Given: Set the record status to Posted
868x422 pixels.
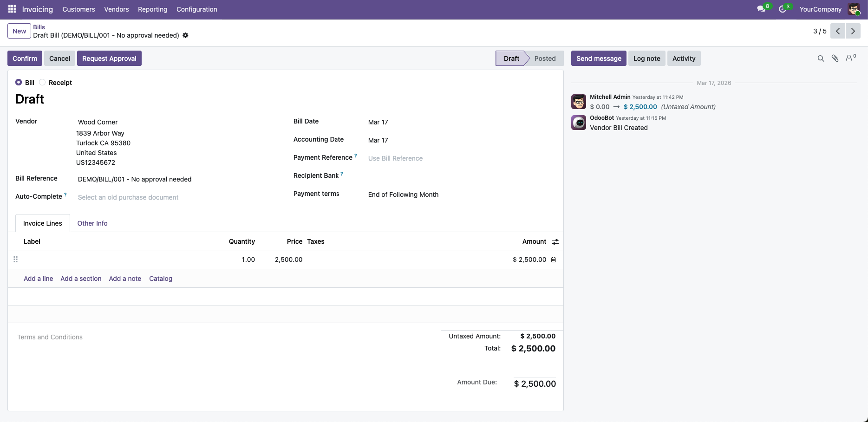Looking at the screenshot, I should pyautogui.click(x=545, y=58).
